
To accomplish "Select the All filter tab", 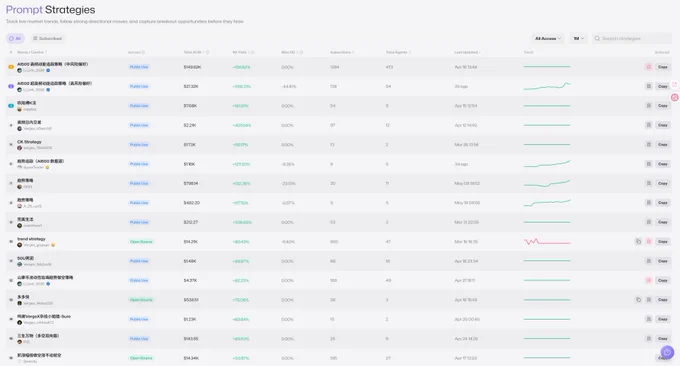I will pyautogui.click(x=15, y=39).
